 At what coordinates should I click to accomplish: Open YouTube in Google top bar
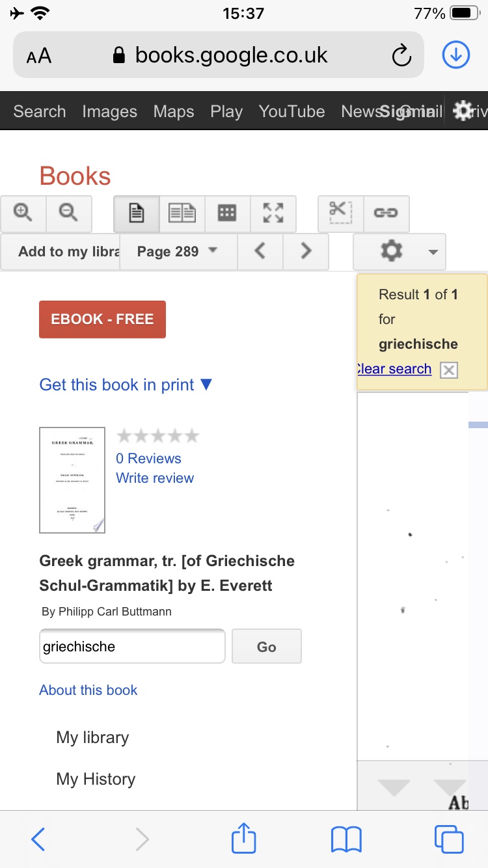pos(291,111)
